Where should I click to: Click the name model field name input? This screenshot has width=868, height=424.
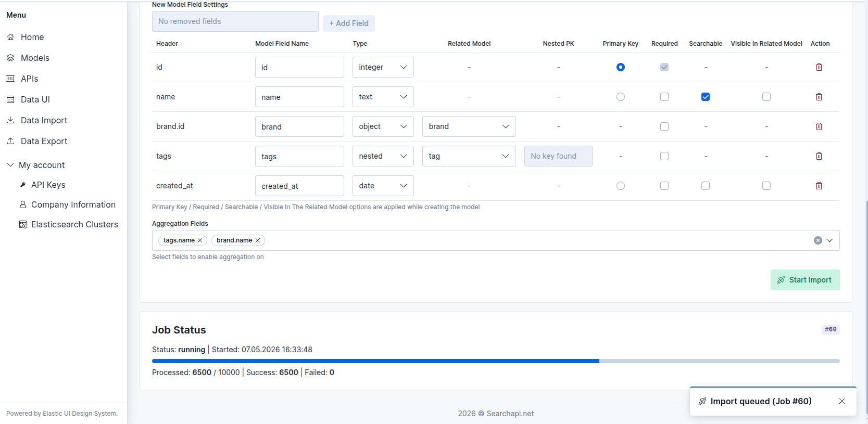[299, 97]
